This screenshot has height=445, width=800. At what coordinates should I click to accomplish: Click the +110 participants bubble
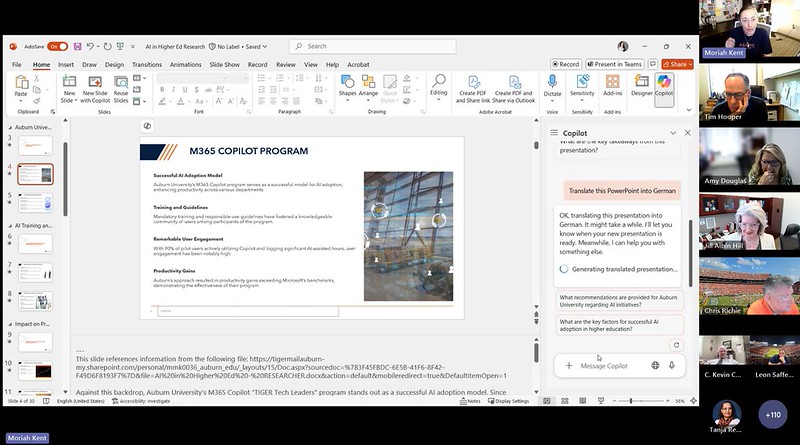(x=772, y=415)
